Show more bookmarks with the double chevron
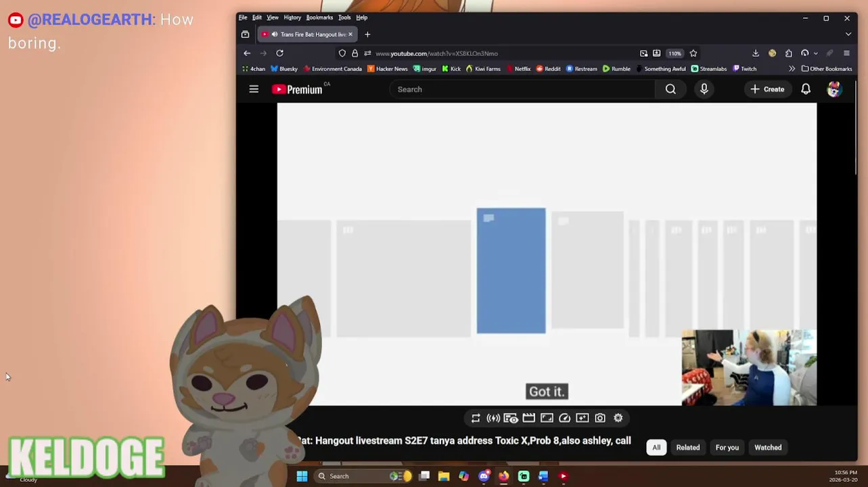Image resolution: width=868 pixels, height=487 pixels. click(x=792, y=69)
